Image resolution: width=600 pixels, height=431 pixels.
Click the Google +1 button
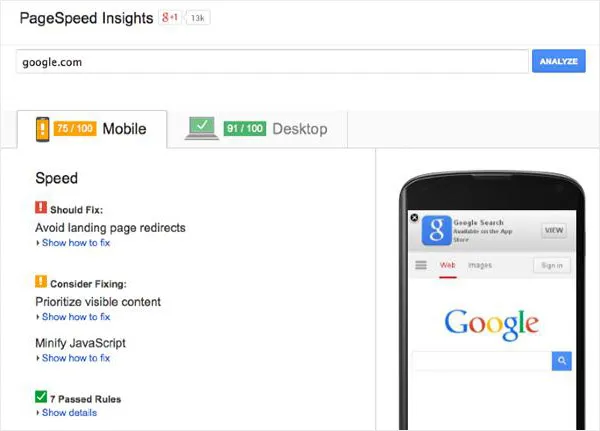point(168,19)
